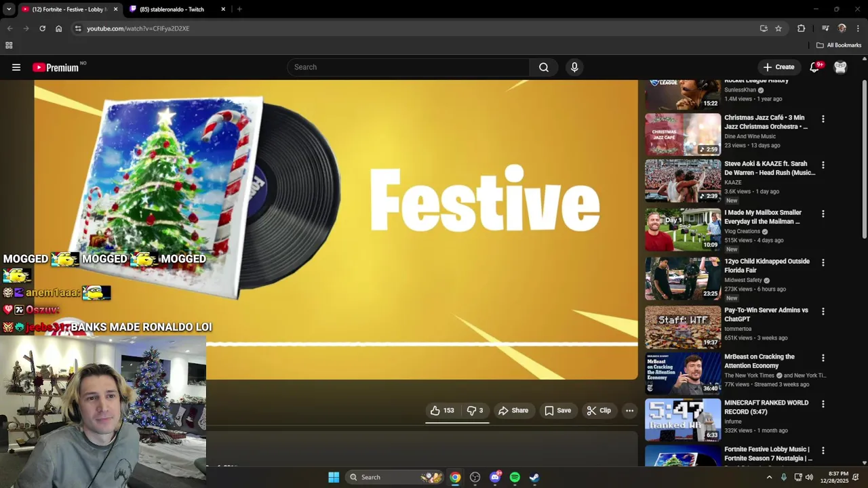This screenshot has height=488, width=868.
Task: Install app icon in address bar
Action: (764, 28)
